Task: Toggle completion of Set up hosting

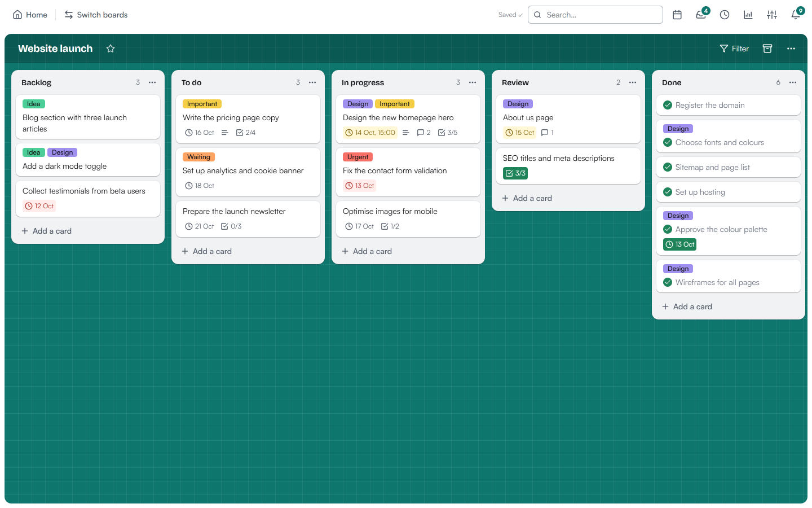Action: [668, 192]
